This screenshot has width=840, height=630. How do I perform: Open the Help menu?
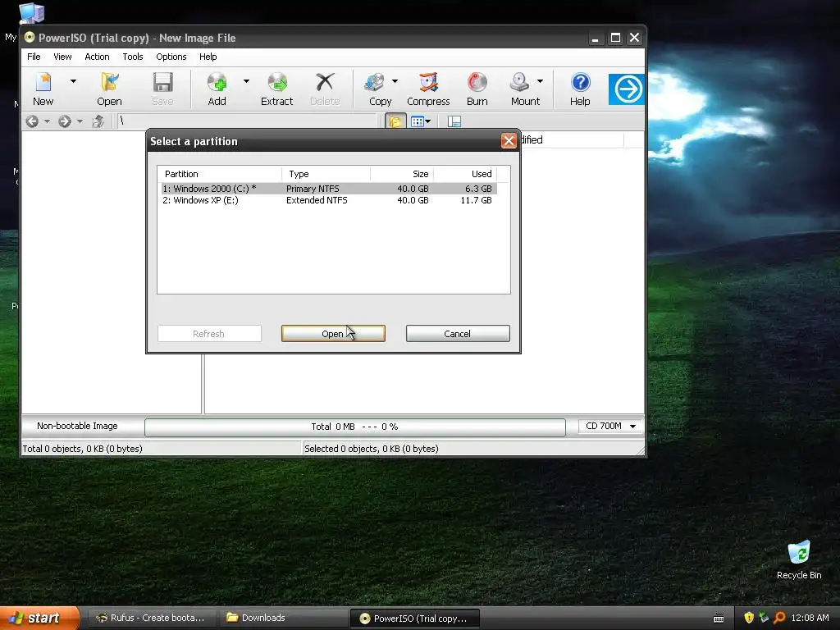(x=208, y=57)
